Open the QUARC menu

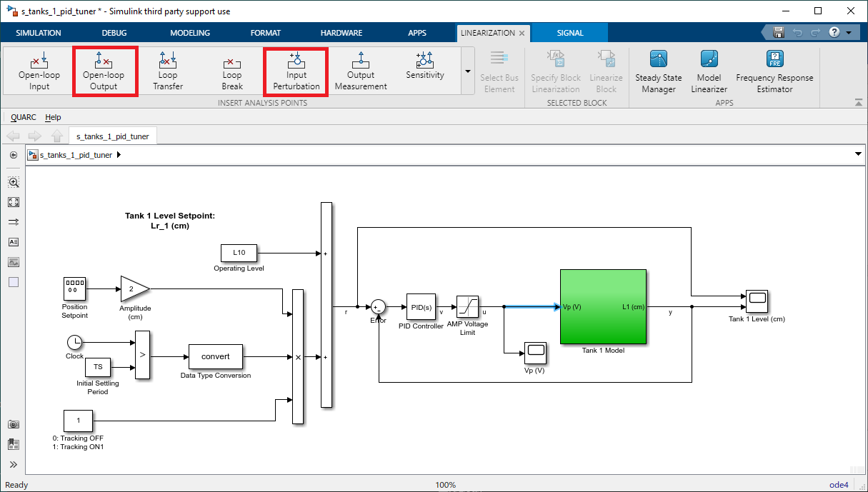coord(24,117)
